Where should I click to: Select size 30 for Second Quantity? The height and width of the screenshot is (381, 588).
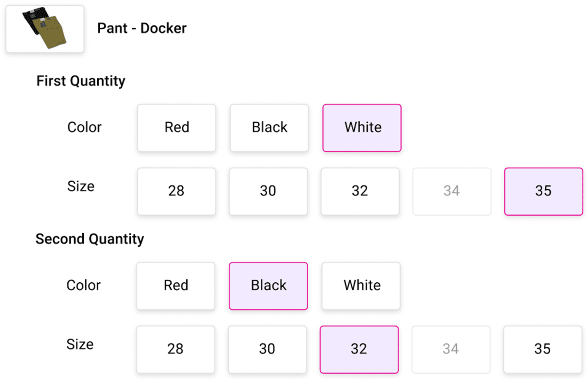(268, 349)
